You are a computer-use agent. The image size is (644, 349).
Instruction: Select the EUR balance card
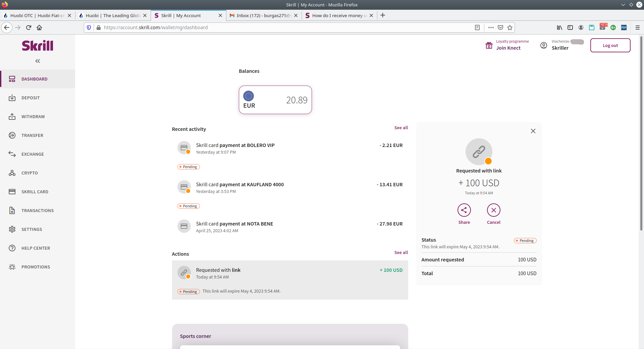click(x=275, y=100)
